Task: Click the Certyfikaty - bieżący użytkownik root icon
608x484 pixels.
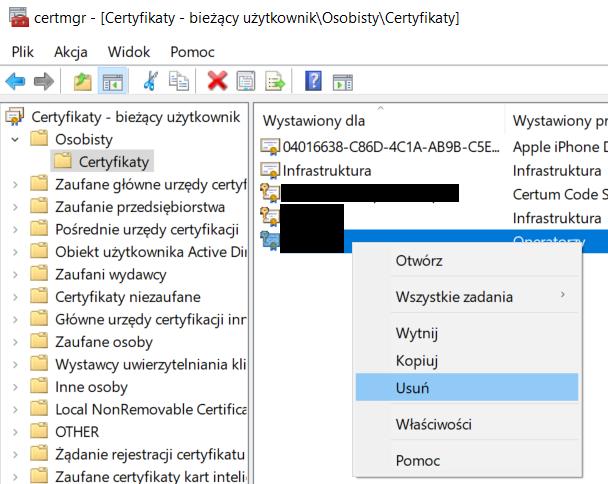Action: 15,116
